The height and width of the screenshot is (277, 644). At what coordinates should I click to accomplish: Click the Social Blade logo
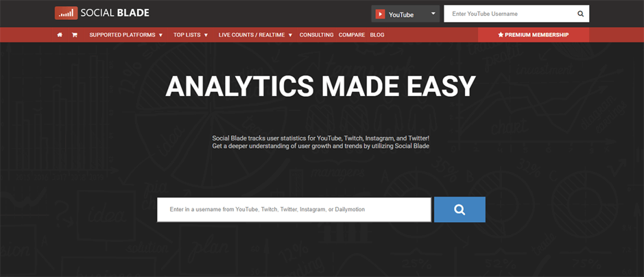click(102, 13)
